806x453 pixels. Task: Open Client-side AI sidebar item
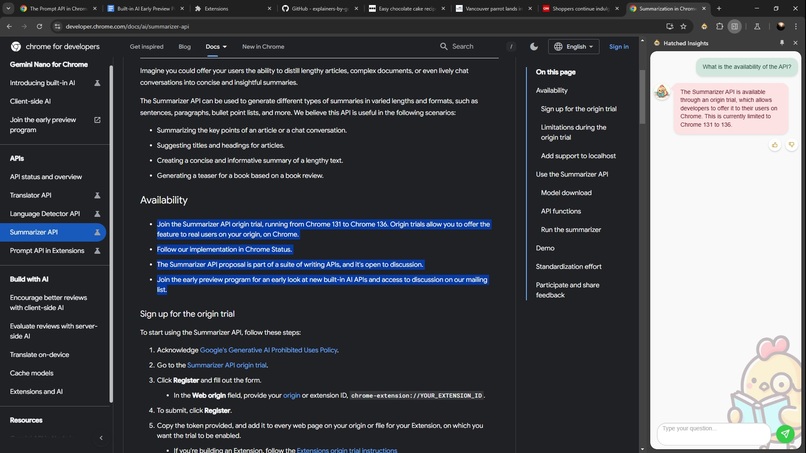point(30,101)
